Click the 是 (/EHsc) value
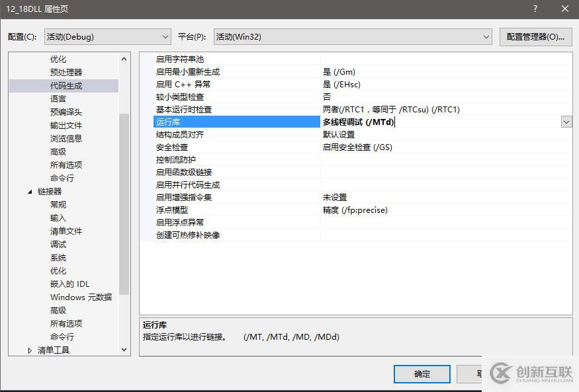 click(341, 85)
